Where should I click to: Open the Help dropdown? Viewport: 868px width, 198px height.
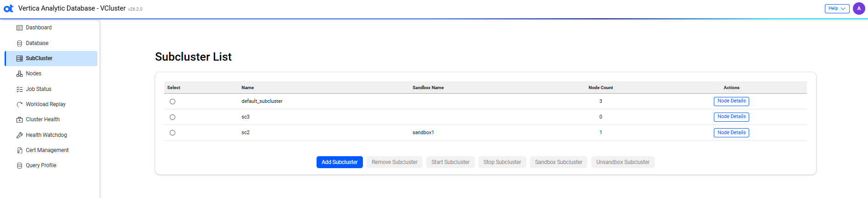point(837,9)
